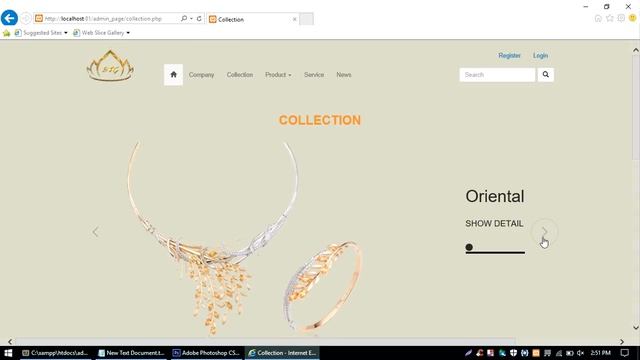Click the 2:51 PM clock
Screen dimensions: 640x360
click(x=600, y=353)
